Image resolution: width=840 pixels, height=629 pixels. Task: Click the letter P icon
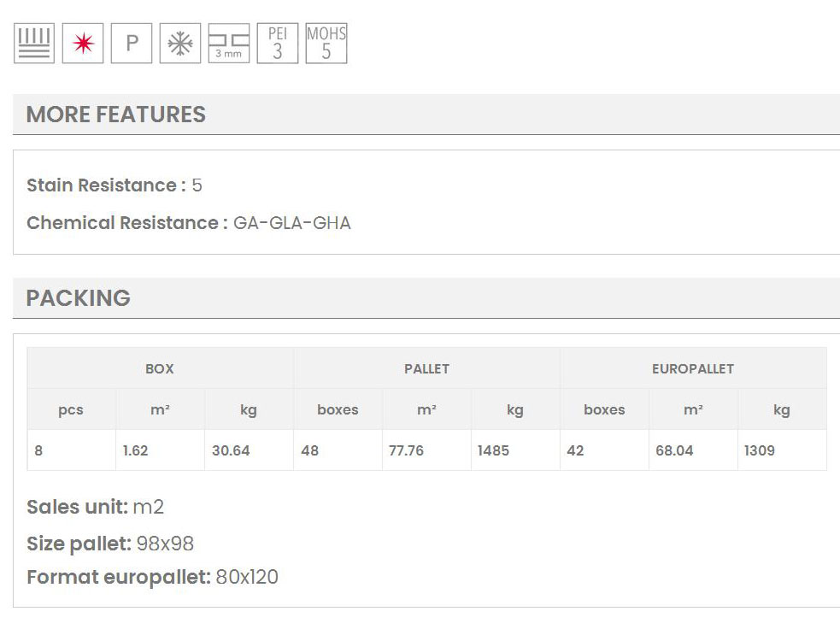coord(132,44)
